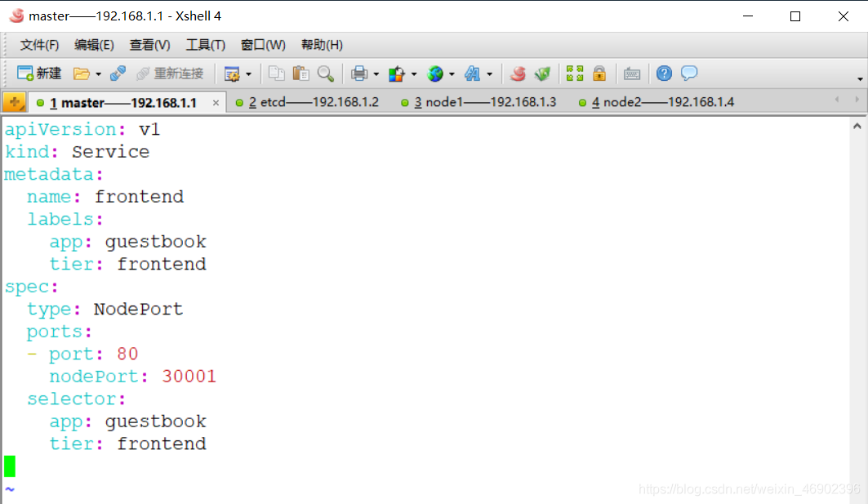Click the Xshell title bar app icon
The height and width of the screenshot is (504, 868).
pyautogui.click(x=16, y=16)
